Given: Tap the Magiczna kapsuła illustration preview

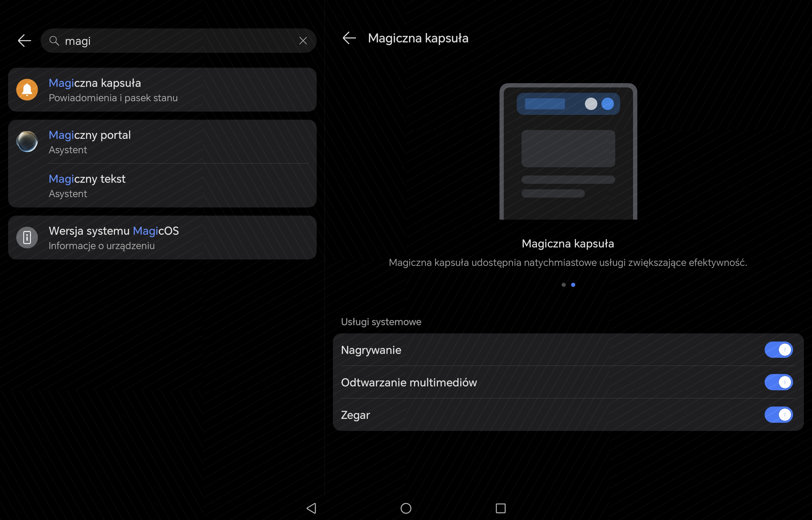Looking at the screenshot, I should (568, 151).
